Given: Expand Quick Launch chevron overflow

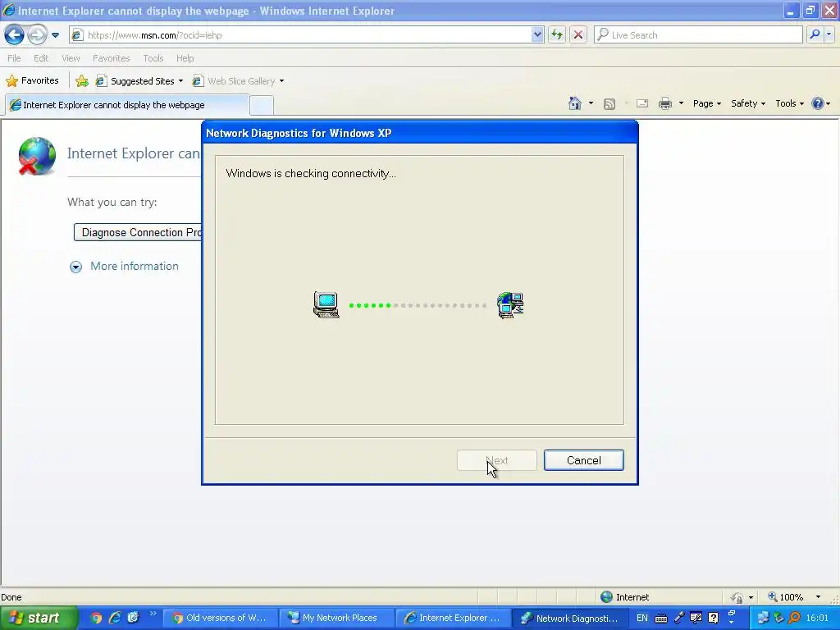Looking at the screenshot, I should point(153,614).
